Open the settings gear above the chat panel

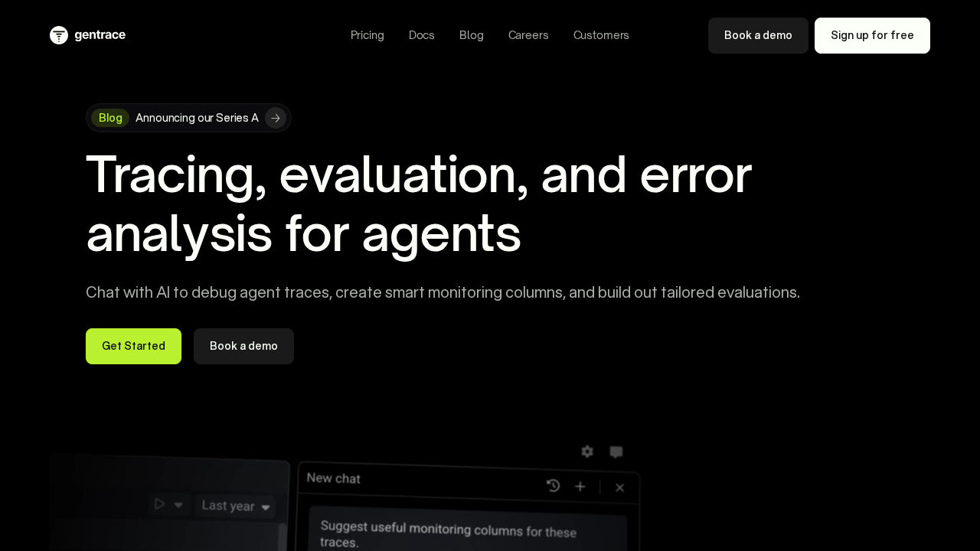[586, 452]
